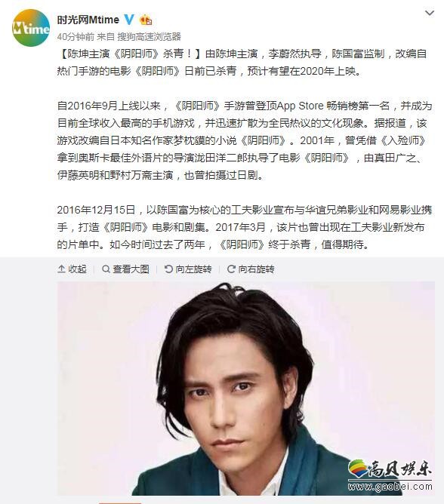
Task: Open 搜狗高速浏览器 source link
Action: pos(149,37)
